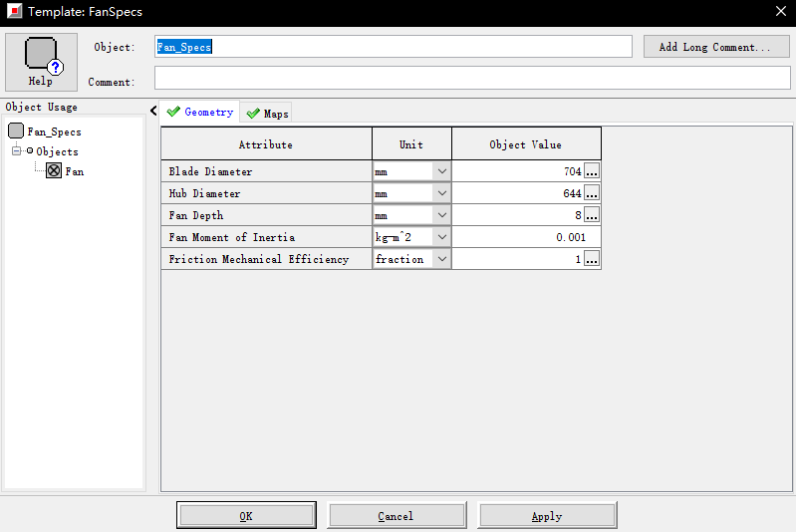Click the Blade Diameter attribute label
This screenshot has height=532, width=796.
[x=210, y=171]
